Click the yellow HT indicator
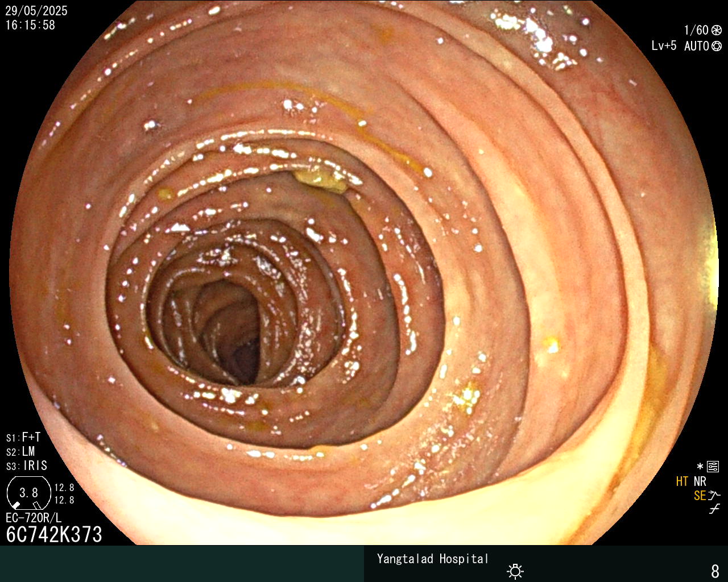 [682, 481]
